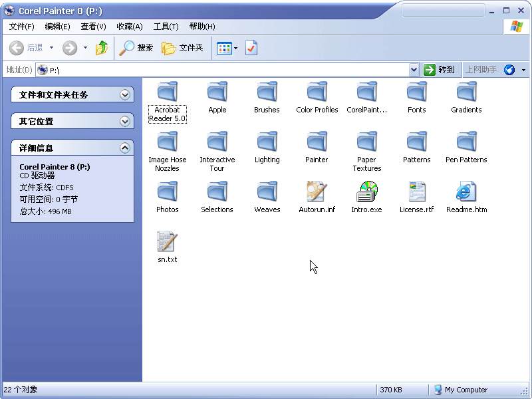Viewport: 532px width, 399px height.
Task: Click the 总大小: 496 MB detail text
Action: [45, 211]
